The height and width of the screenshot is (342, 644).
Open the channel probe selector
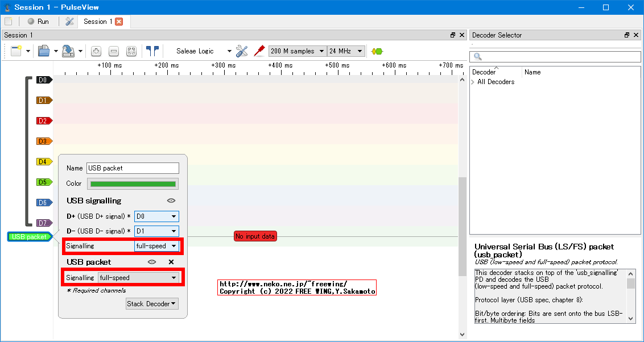click(x=259, y=51)
